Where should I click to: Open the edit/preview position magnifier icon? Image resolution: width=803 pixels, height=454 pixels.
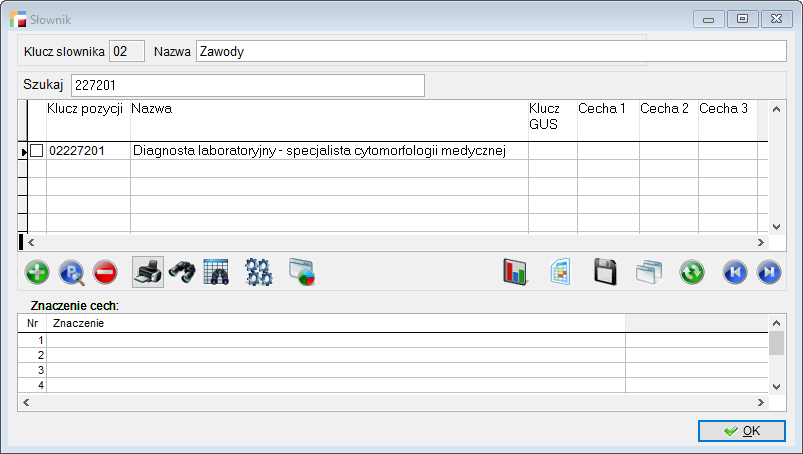click(72, 272)
